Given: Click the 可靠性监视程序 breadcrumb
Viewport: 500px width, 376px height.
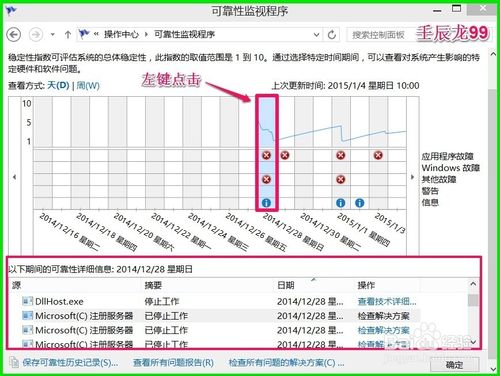Looking at the screenshot, I should coord(184,34).
